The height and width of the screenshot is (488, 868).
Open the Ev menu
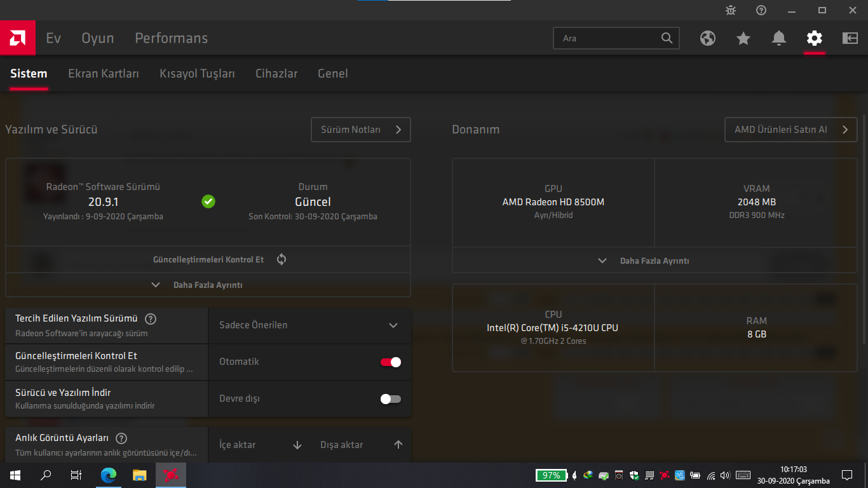[53, 38]
